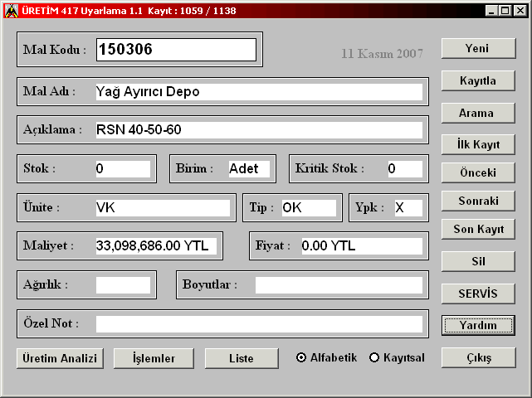Open Üretim Analizi
Screen dimensions: 532x398
tap(58, 358)
